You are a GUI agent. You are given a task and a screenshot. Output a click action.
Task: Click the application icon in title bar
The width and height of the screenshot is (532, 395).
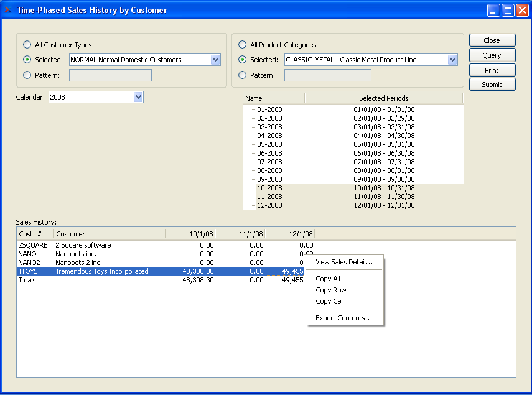point(8,10)
